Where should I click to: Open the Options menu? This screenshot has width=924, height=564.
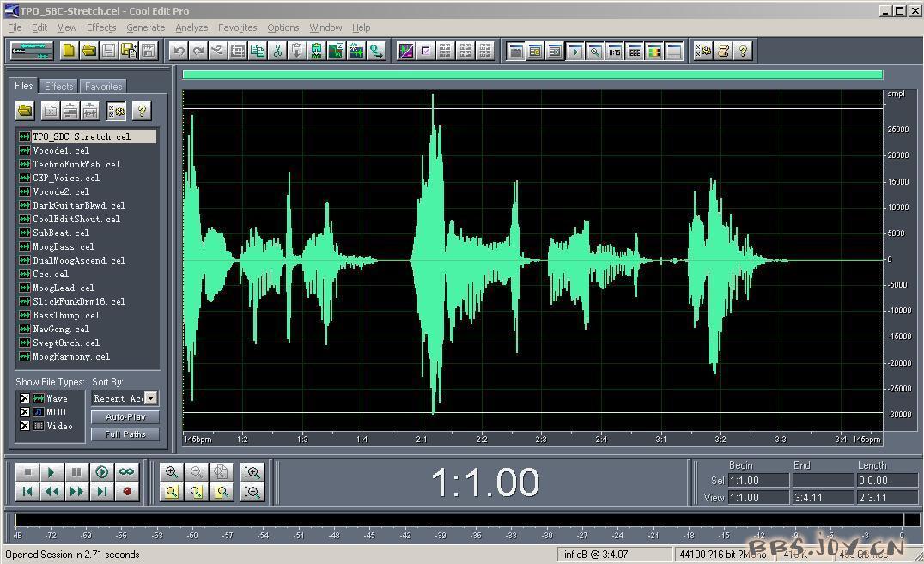tap(283, 27)
